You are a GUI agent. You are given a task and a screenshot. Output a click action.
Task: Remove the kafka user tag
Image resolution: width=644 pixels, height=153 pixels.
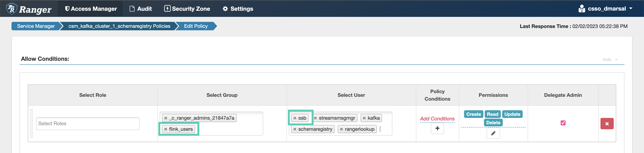(x=364, y=118)
